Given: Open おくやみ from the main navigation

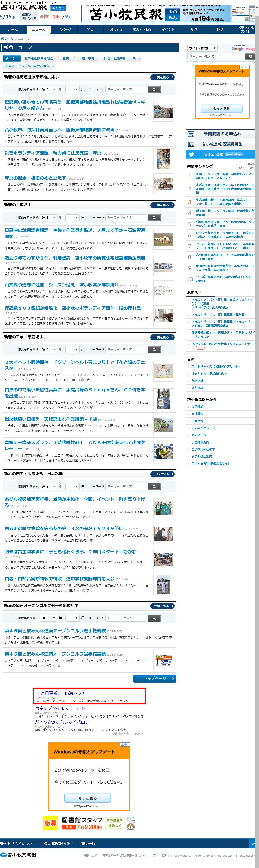Looking at the screenshot, I should tap(116, 30).
